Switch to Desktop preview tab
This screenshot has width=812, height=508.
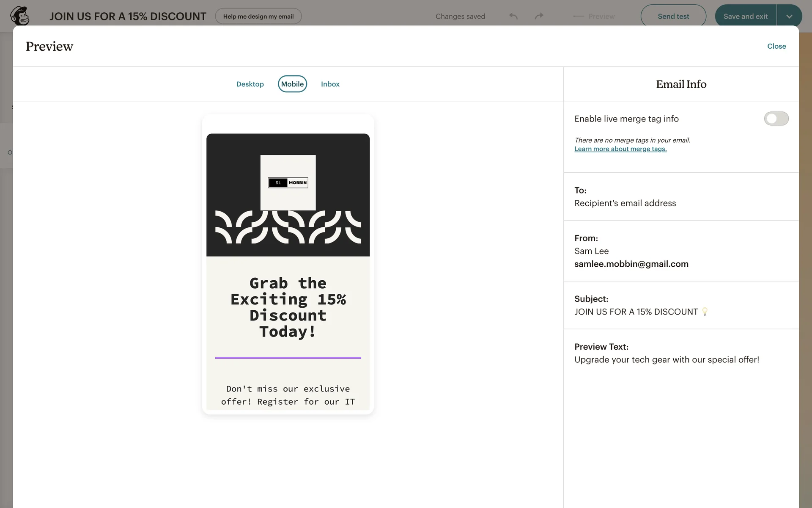click(x=250, y=84)
